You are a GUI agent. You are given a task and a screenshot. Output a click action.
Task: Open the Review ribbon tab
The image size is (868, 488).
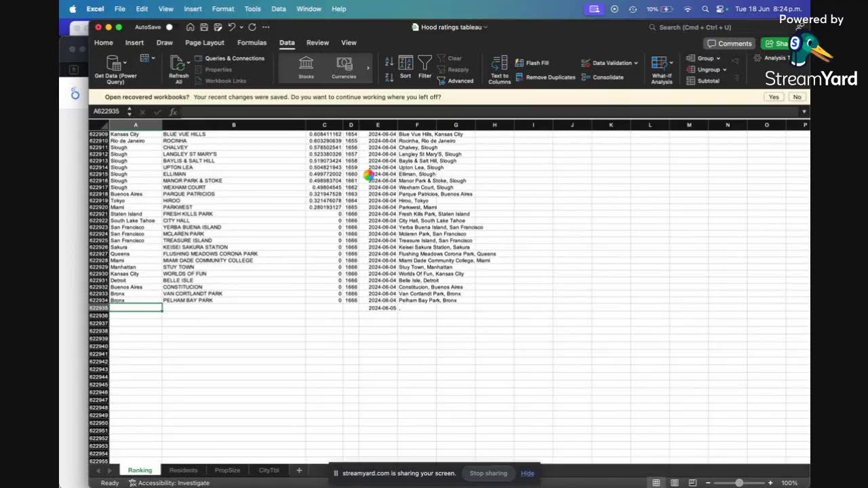tap(317, 43)
